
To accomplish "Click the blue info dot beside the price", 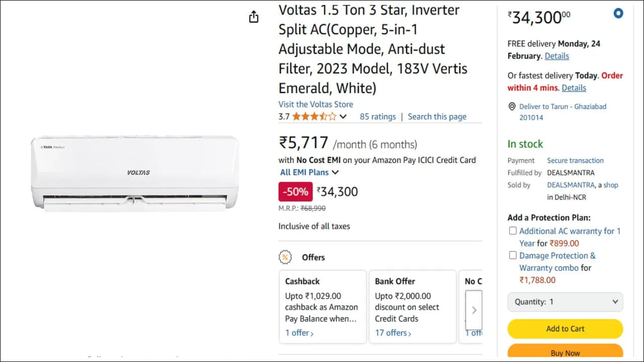I will [x=618, y=13].
